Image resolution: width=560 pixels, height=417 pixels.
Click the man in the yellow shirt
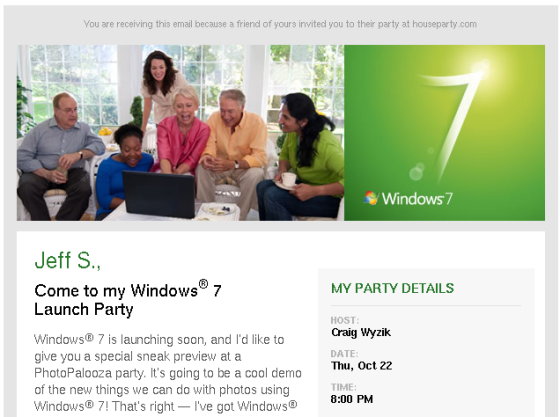pyautogui.click(x=232, y=150)
